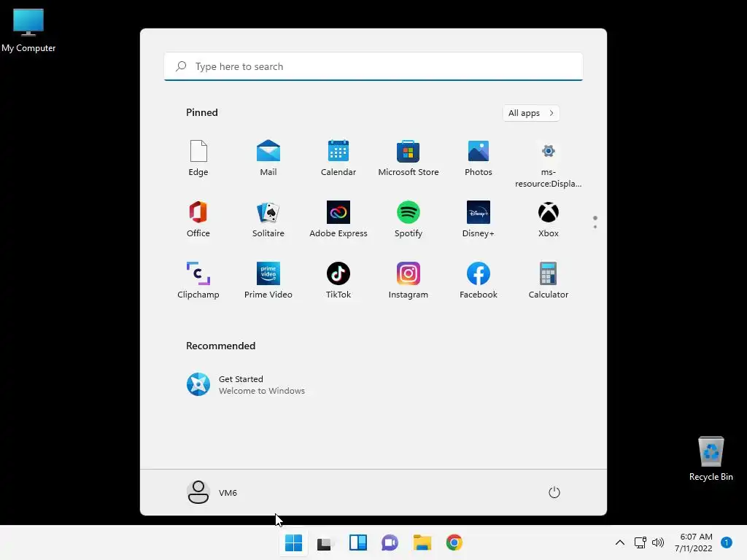Launch Disney+ app
This screenshot has height=560, width=747.
(479, 219)
